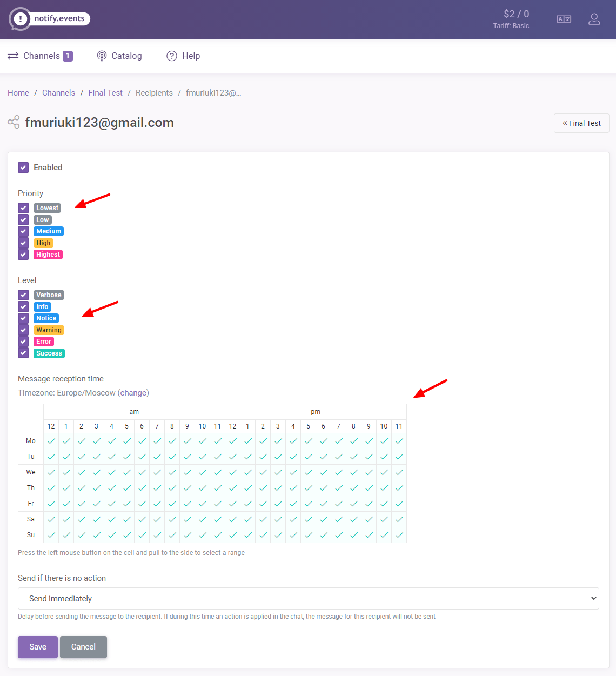
Task: Open the user account icon
Action: click(x=594, y=19)
